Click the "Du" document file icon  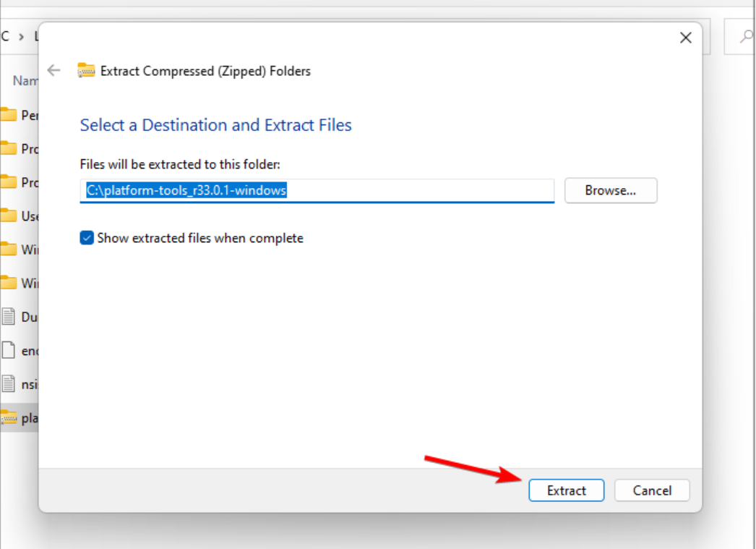[9, 316]
